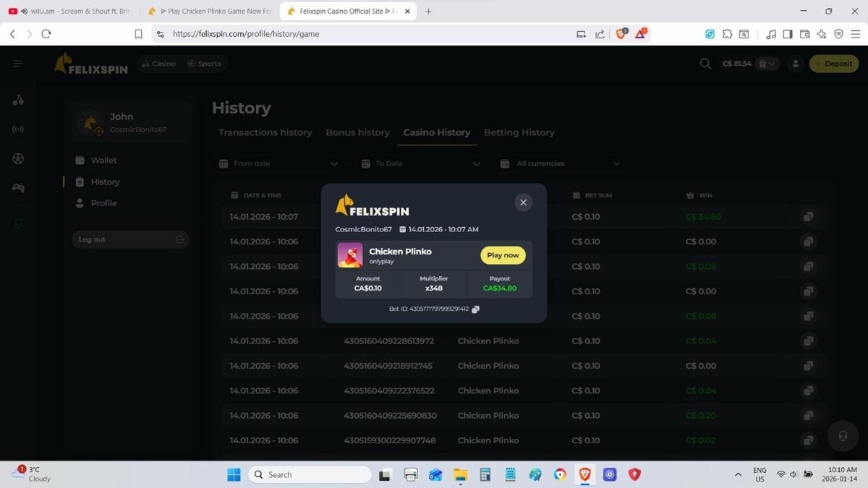The image size is (868, 488).
Task: Open Wallet in profile sidebar
Action: pyautogui.click(x=103, y=160)
